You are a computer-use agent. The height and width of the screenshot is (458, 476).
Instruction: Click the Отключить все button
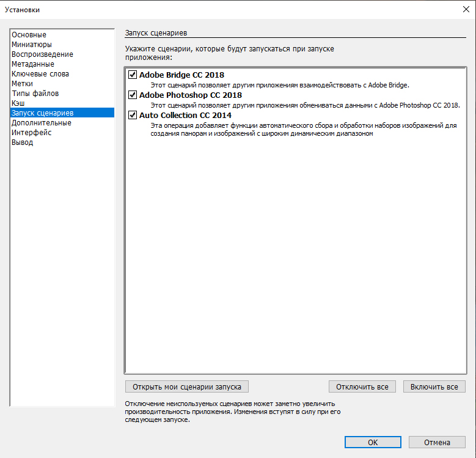coord(362,386)
